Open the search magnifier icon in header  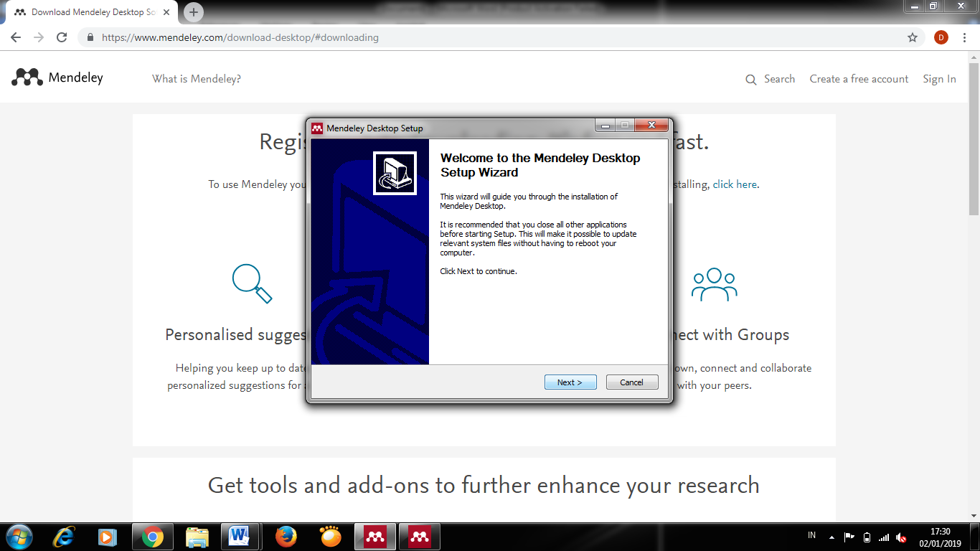tap(751, 80)
